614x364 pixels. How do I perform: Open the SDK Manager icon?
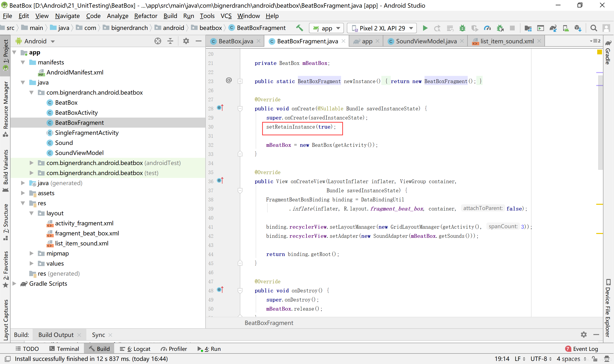(578, 28)
